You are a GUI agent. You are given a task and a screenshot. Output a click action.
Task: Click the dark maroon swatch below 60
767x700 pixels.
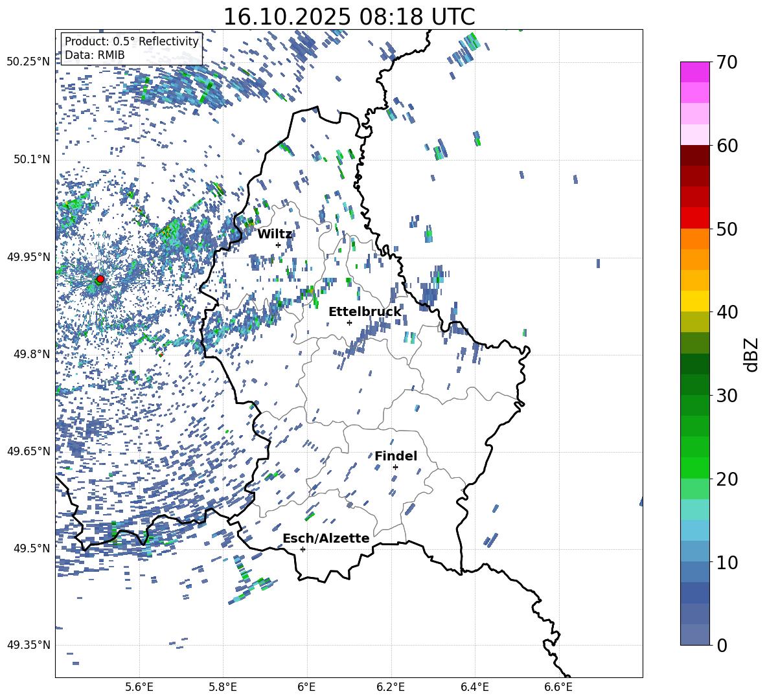click(694, 155)
